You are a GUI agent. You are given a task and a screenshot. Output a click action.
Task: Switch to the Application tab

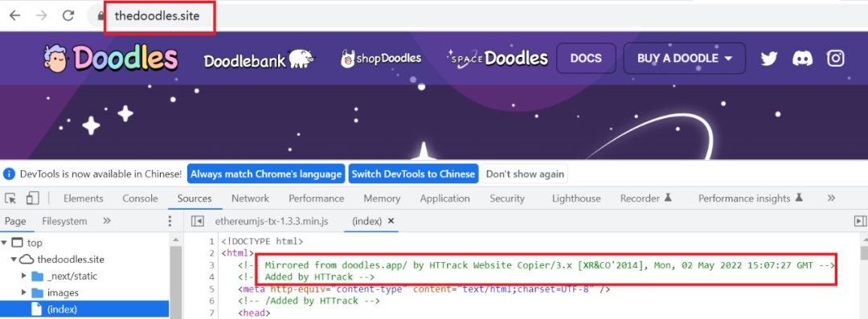coord(444,198)
